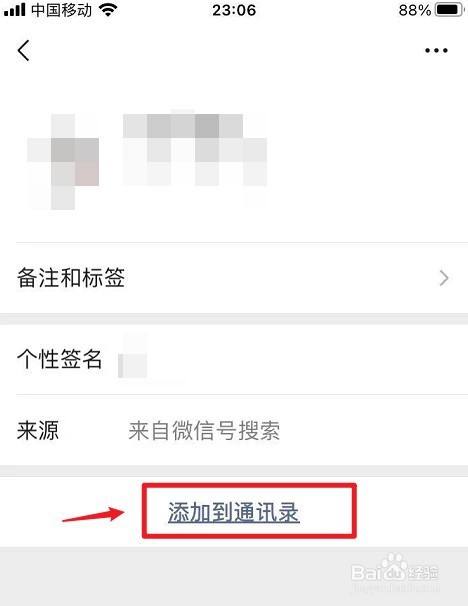Tap the blurred contact name text
468x606 pixels.
(x=195, y=150)
